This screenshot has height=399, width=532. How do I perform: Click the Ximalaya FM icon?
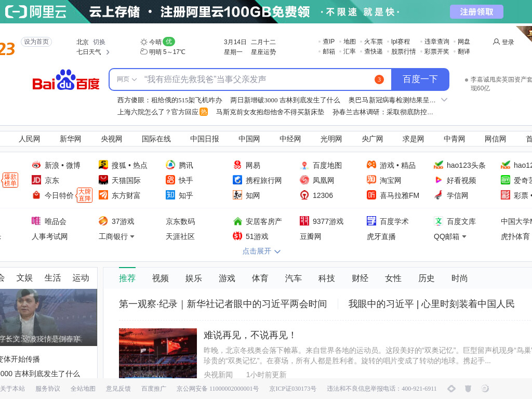(x=371, y=195)
